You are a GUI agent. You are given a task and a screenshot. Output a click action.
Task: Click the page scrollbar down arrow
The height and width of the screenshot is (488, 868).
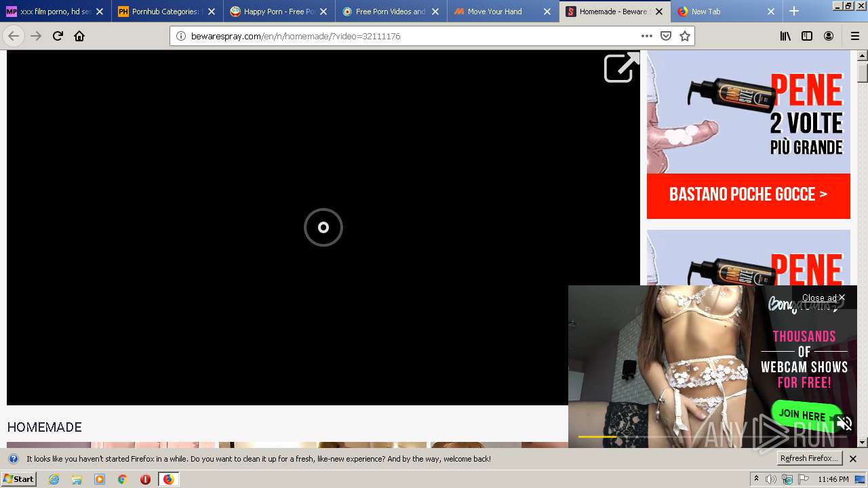click(862, 442)
